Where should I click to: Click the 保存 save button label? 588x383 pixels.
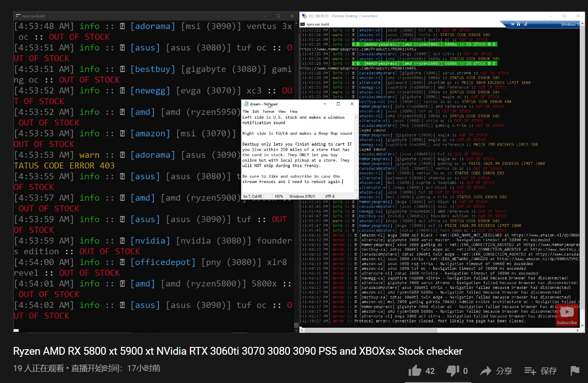coord(549,371)
